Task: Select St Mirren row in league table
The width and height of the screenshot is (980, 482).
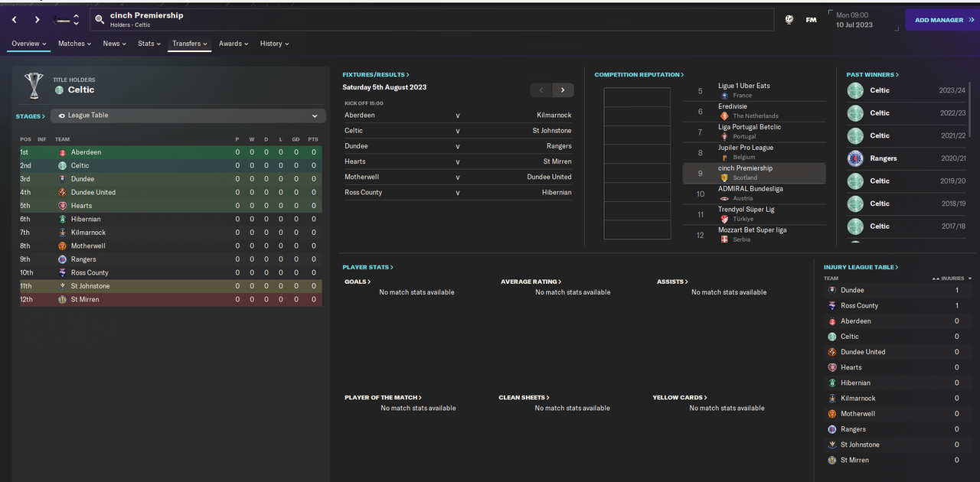Action: coord(169,300)
